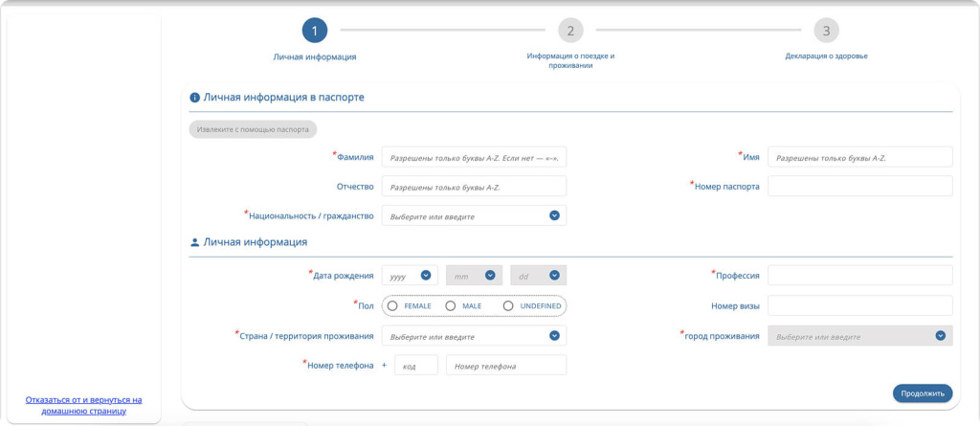Select the MALE radio button
Image resolution: width=980 pixels, height=426 pixels.
[451, 305]
